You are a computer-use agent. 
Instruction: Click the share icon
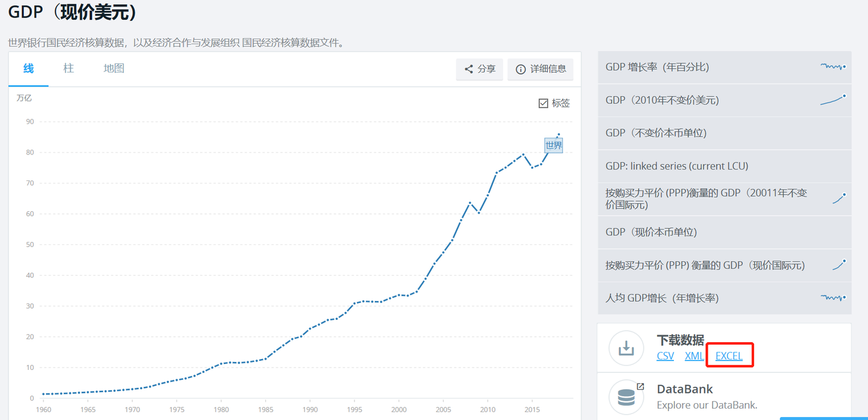point(468,69)
